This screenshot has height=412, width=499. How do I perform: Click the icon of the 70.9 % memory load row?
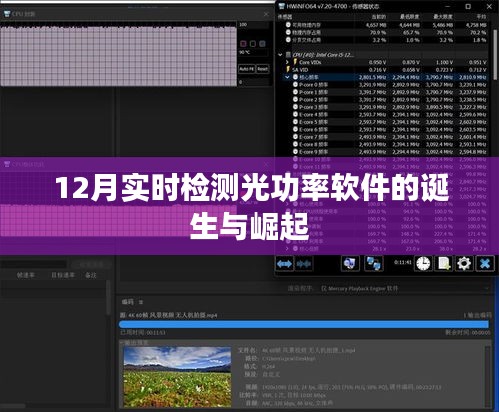coord(288,32)
